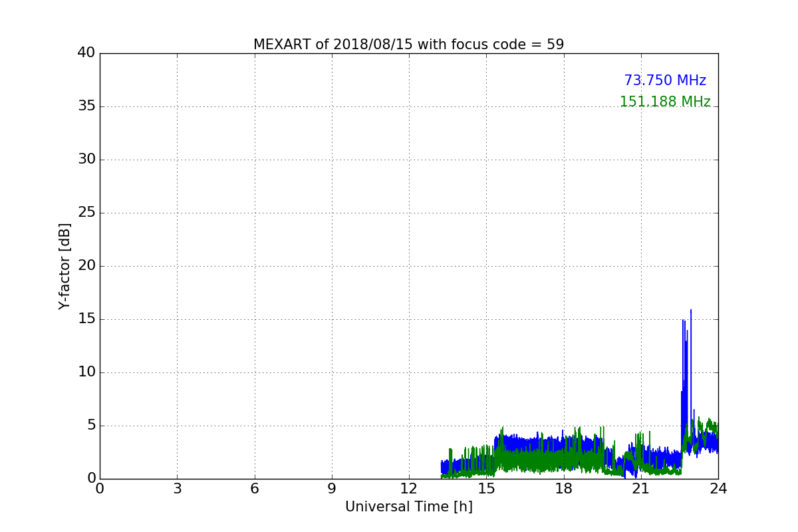798x532 pixels.
Task: Click the "Y-factor [dB]" axis label
Action: click(x=65, y=266)
